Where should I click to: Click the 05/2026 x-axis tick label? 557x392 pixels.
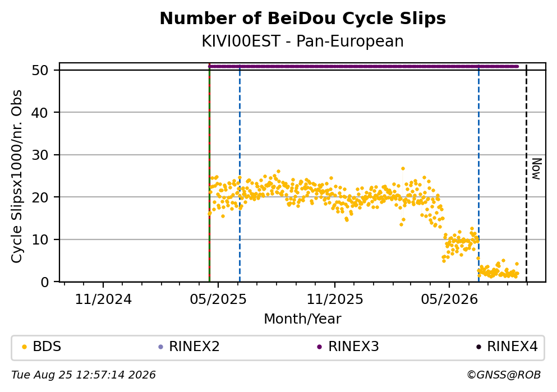coord(449,299)
